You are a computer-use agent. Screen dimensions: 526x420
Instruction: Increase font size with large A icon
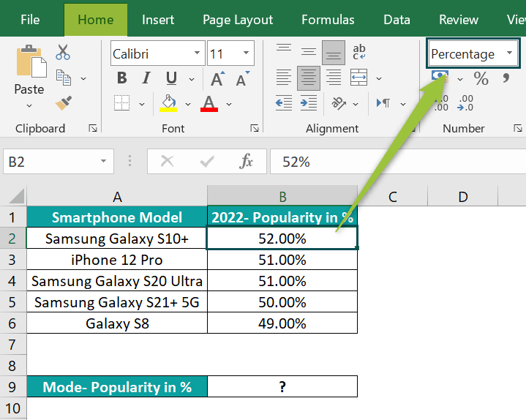[x=217, y=78]
